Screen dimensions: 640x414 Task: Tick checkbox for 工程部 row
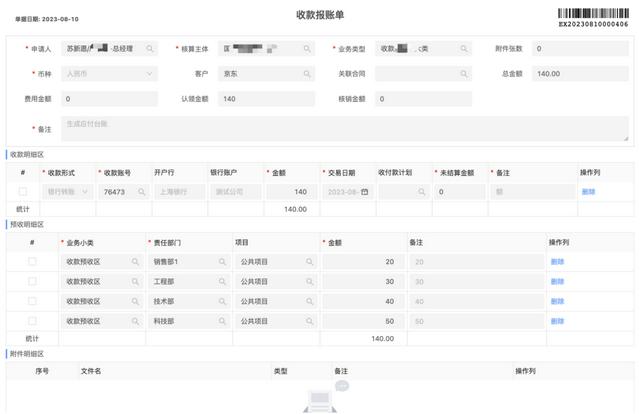(x=32, y=281)
